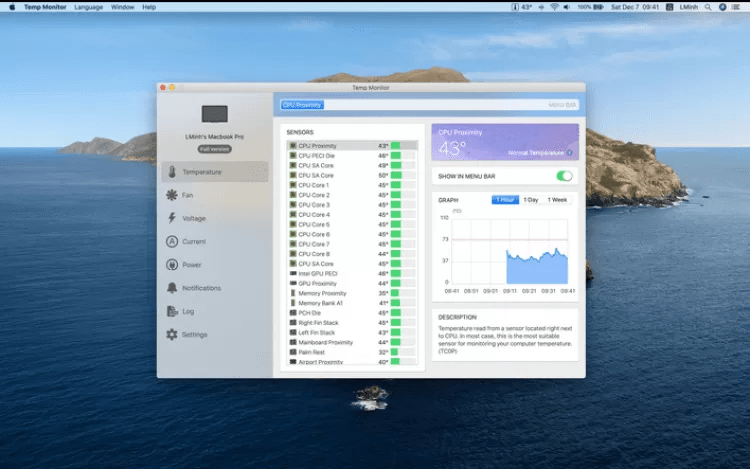Screen dimensions: 750x469
Task: Open Settings gear in sidebar
Action: tap(172, 335)
